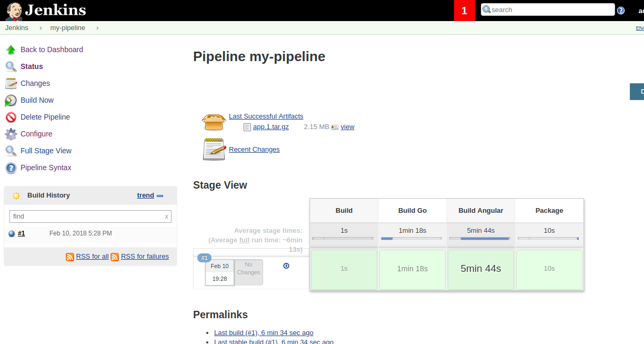This screenshot has width=644, height=344.
Task: Click the Build Angular column header
Action: click(481, 211)
